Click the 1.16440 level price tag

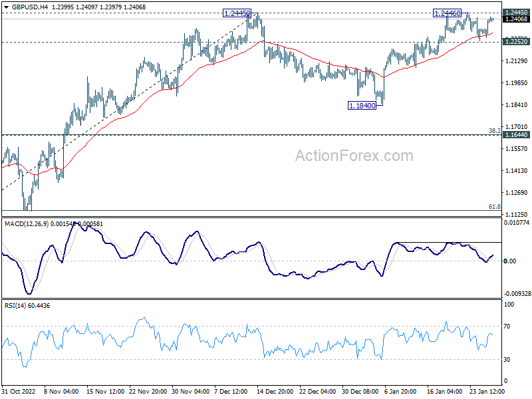click(517, 135)
